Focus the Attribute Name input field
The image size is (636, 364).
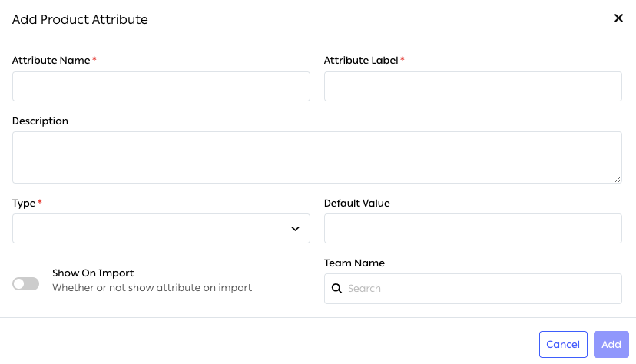click(161, 87)
